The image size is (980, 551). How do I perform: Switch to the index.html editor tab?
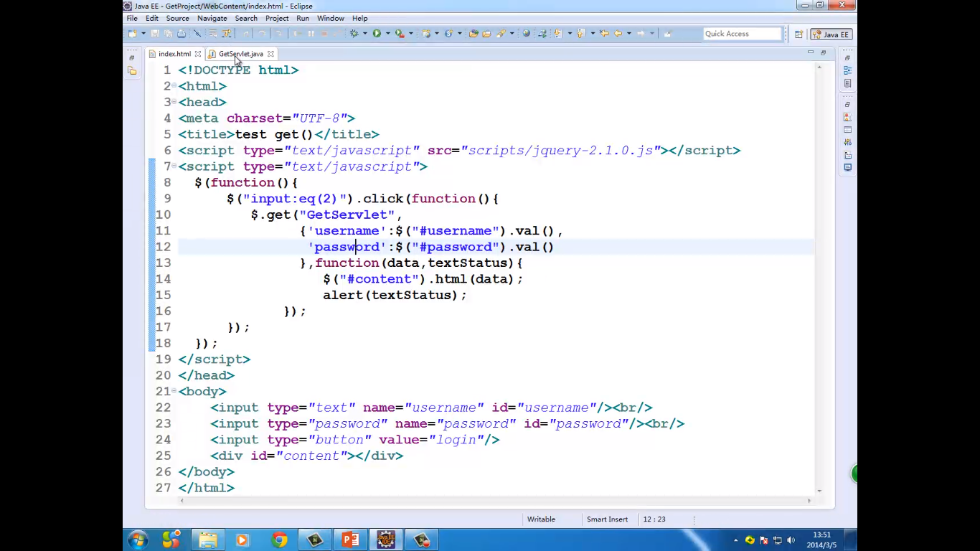[174, 54]
